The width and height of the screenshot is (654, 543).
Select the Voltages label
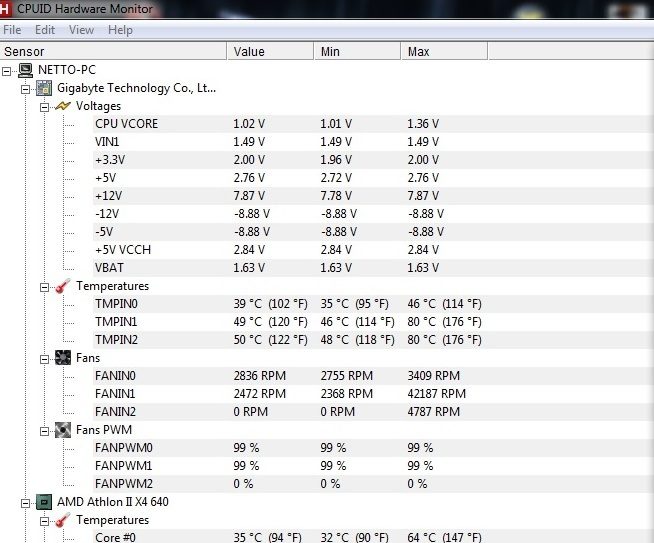98,106
